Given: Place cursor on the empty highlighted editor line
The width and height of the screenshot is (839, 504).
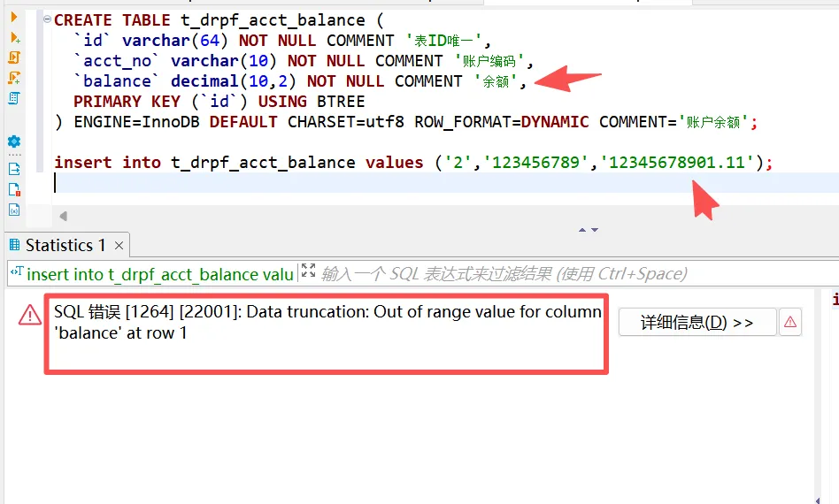Looking at the screenshot, I should pyautogui.click(x=444, y=183).
